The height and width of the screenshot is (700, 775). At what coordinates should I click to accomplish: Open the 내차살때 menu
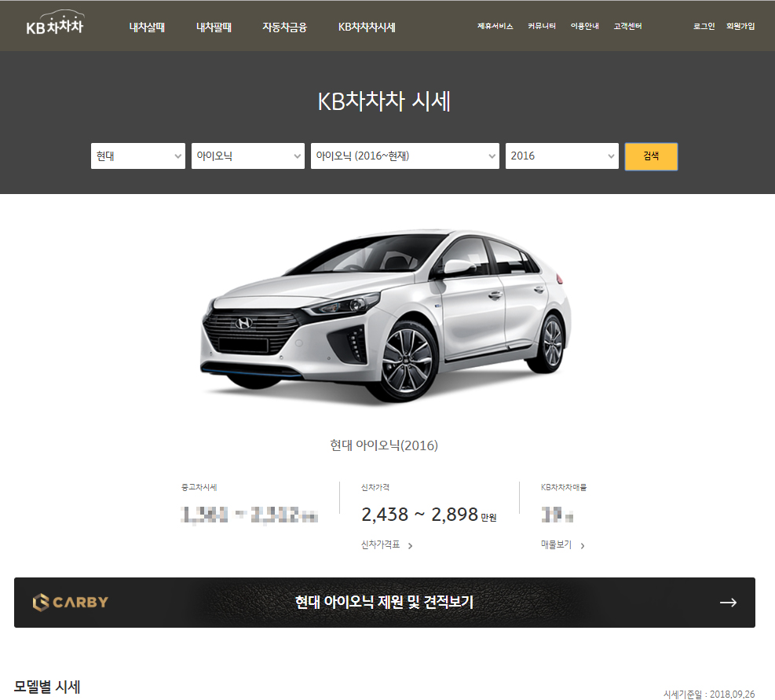tap(147, 27)
